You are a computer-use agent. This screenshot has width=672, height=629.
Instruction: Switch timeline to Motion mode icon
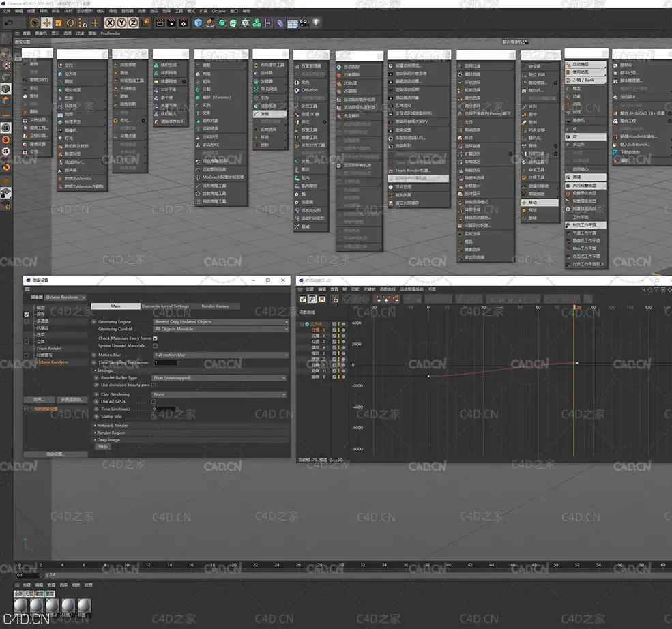pyautogui.click(x=322, y=299)
